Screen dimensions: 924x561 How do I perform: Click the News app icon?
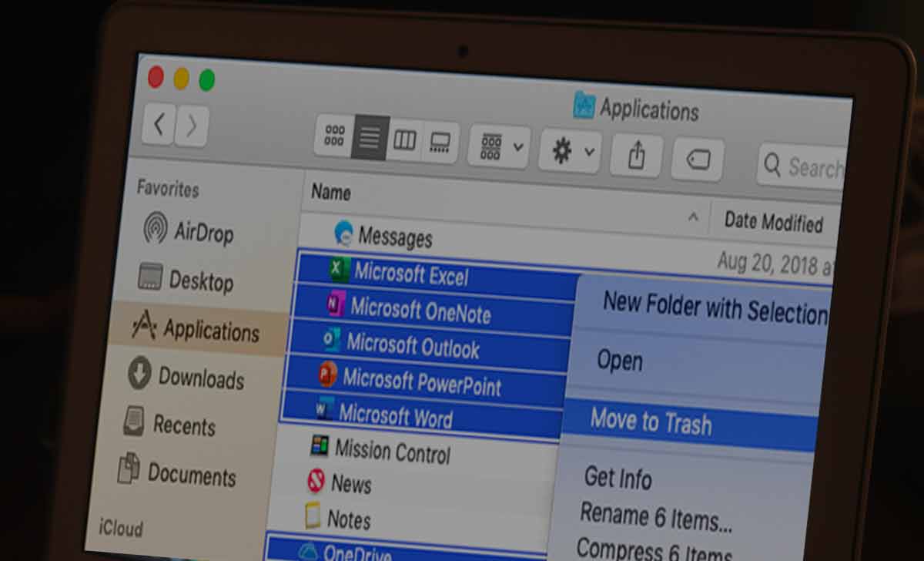point(316,481)
